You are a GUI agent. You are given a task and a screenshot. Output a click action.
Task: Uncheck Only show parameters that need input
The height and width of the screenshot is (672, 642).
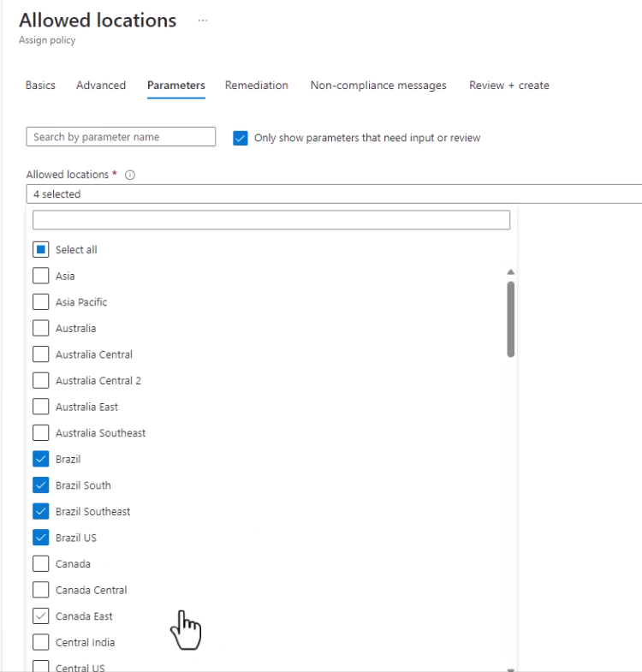[x=240, y=138]
